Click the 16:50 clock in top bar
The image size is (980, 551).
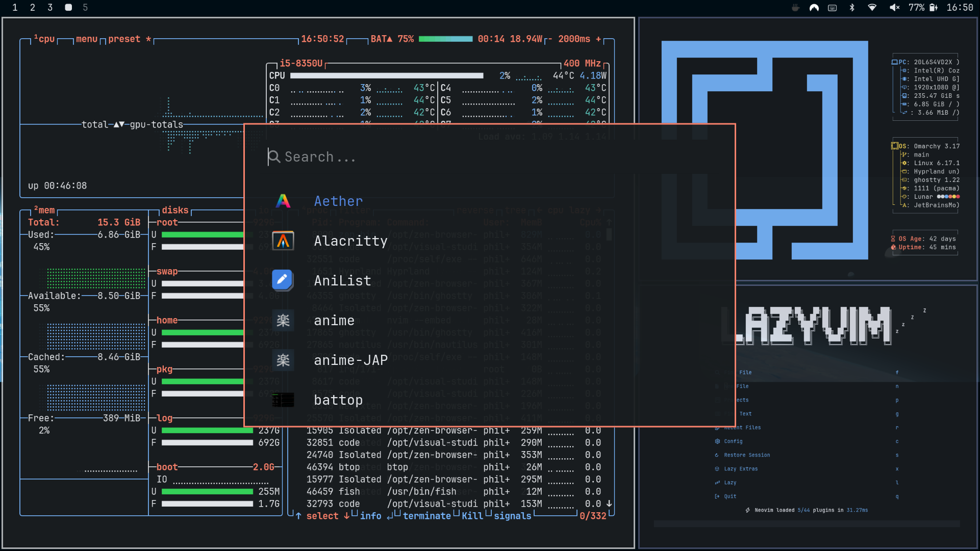coord(960,8)
